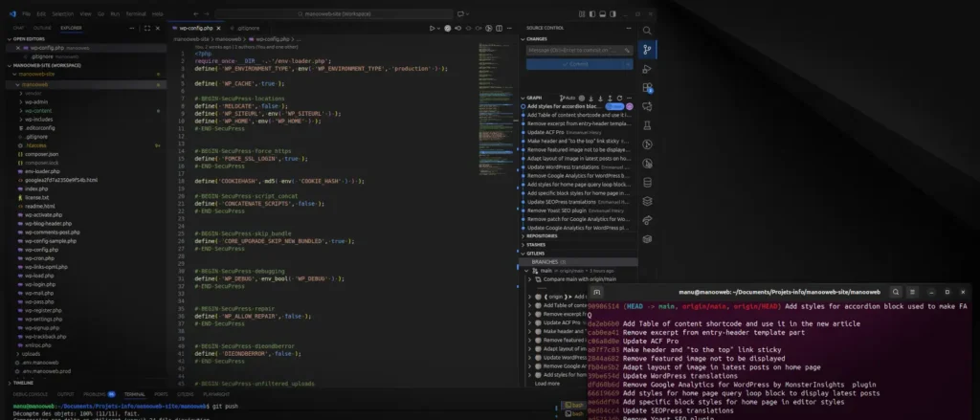Open the File menu
Image resolution: width=980 pixels, height=420 pixels.
(x=26, y=13)
